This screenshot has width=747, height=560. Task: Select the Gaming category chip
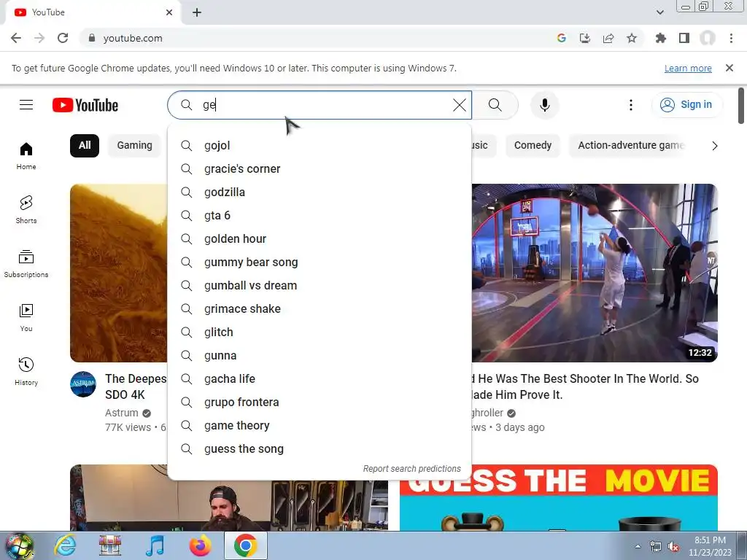(x=135, y=145)
